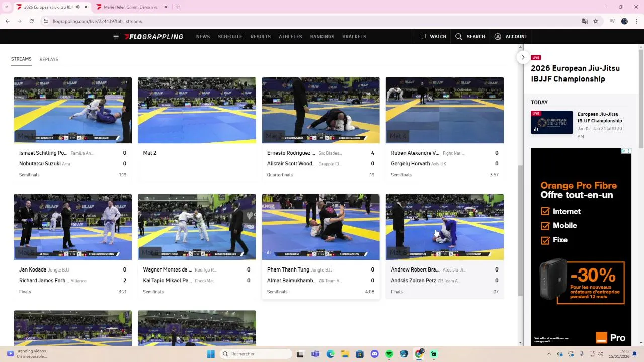Click athlete name Jan Kodada

(x=33, y=270)
